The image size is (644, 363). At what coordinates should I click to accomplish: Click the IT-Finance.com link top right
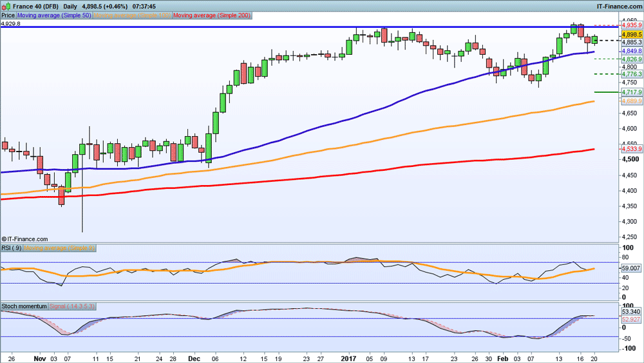620,6
